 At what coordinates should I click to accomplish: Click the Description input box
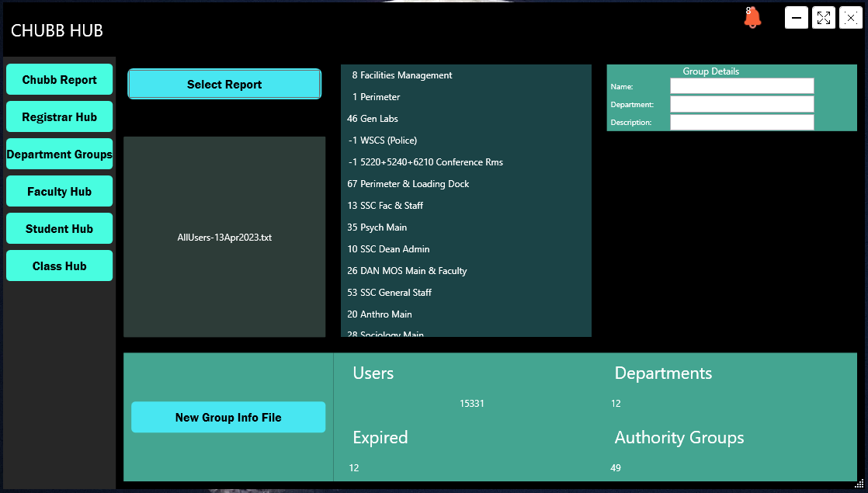741,122
